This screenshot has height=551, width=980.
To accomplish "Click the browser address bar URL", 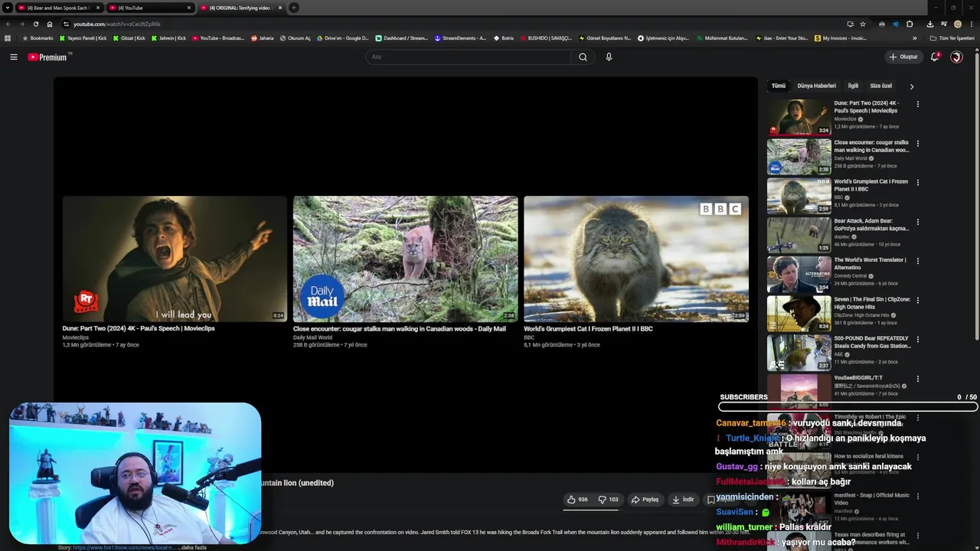I will (x=117, y=24).
